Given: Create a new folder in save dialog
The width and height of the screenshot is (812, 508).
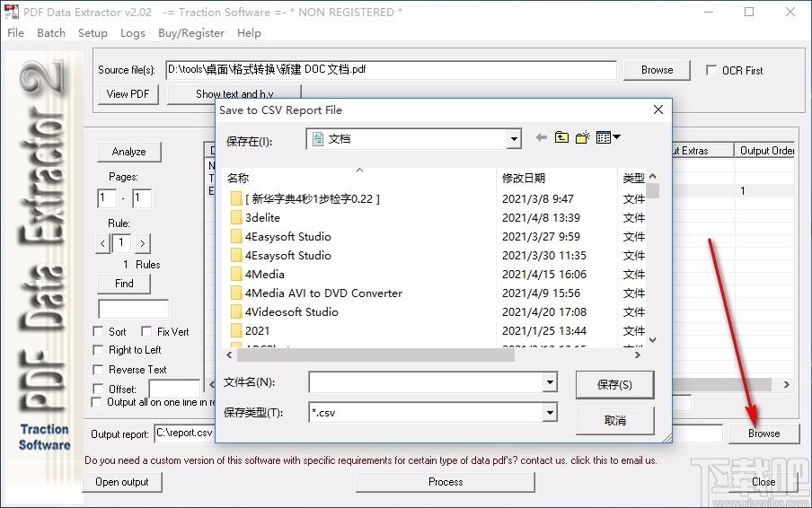Looking at the screenshot, I should click(x=583, y=137).
